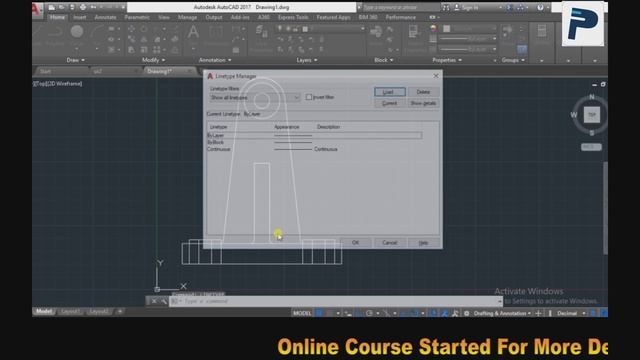Click the keyword search field in title bar
Viewport: 640px width, 360px height.
[x=400, y=7]
